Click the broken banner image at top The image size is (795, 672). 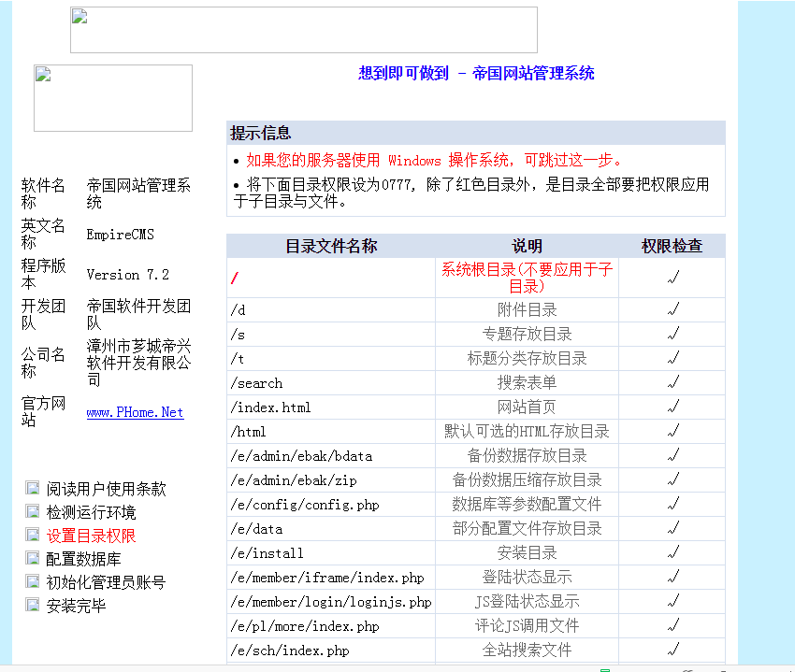[303, 30]
